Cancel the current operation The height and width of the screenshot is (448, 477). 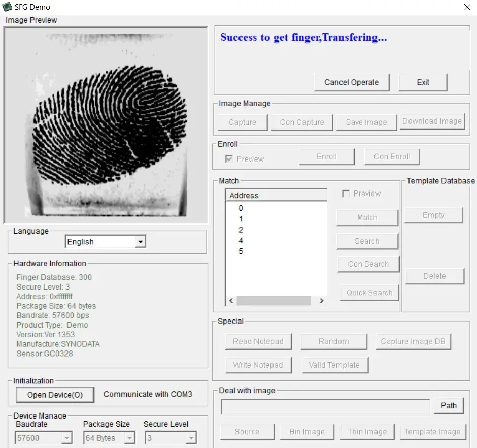coord(351,82)
